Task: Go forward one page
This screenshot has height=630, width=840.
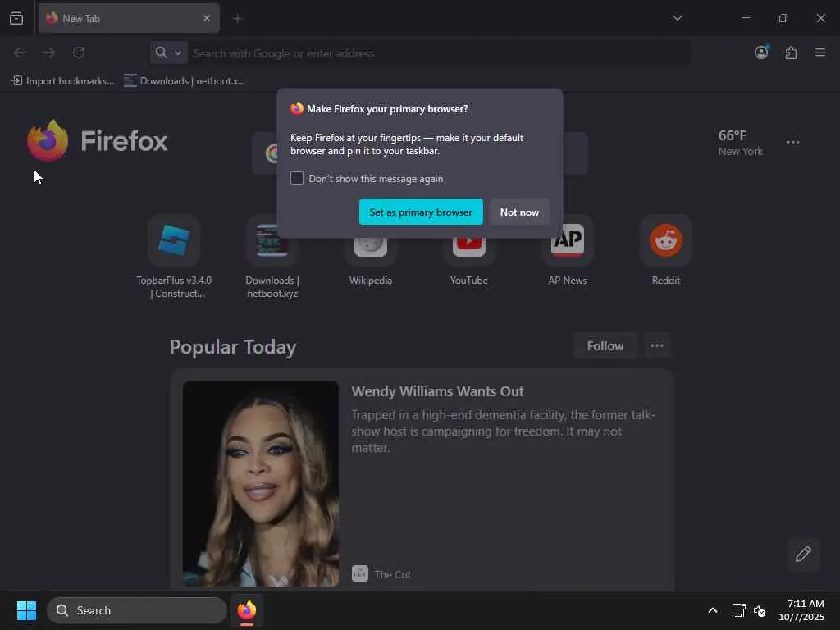Action: [48, 52]
